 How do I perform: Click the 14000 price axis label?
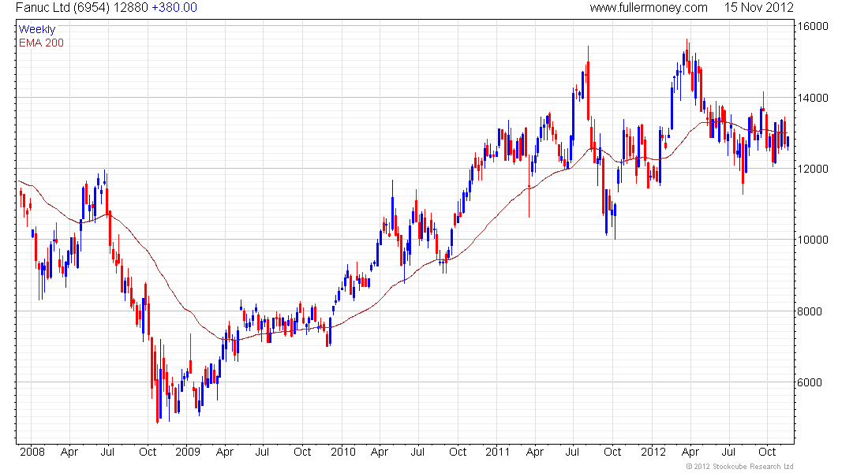tap(814, 98)
